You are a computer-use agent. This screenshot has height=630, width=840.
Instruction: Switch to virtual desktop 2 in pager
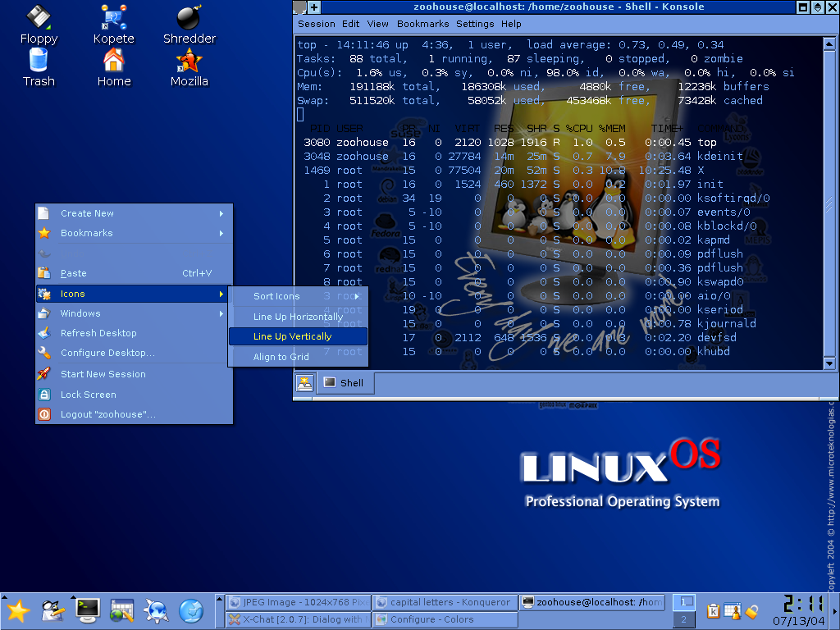[x=683, y=619]
